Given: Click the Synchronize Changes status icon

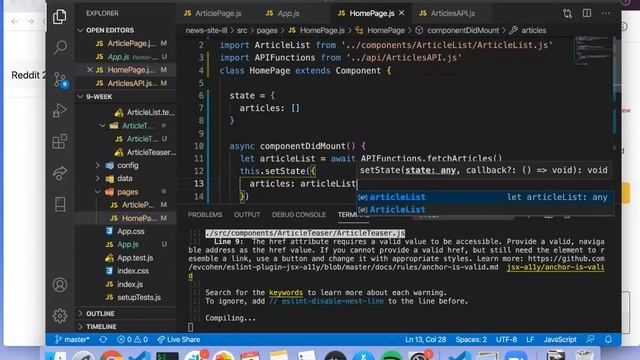Looking at the screenshot, I should [x=103, y=340].
